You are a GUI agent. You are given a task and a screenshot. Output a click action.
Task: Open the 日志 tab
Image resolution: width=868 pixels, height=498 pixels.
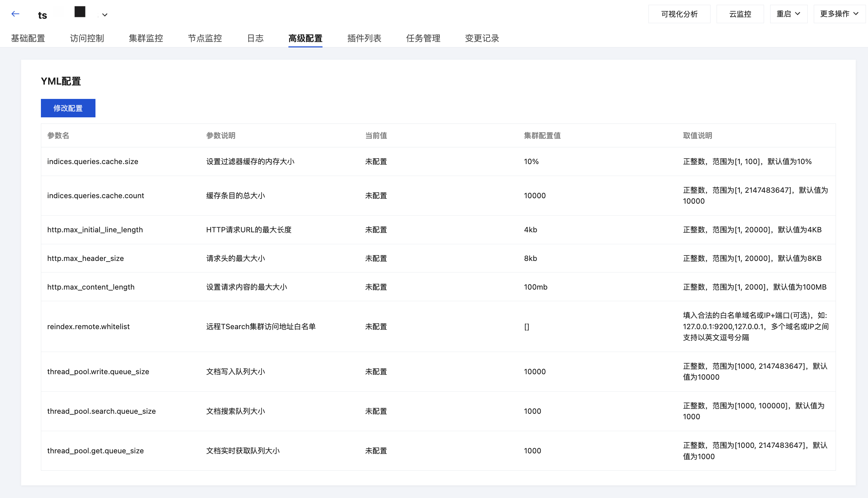(x=255, y=38)
